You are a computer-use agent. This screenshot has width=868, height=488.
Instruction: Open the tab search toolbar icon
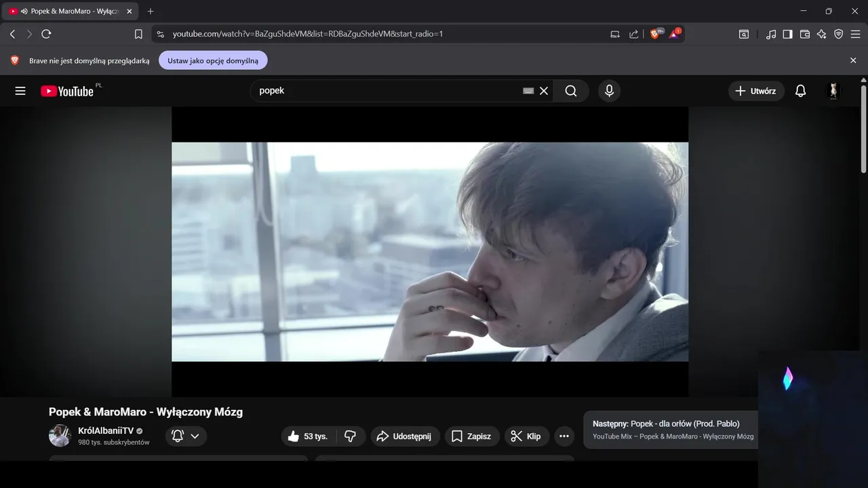tap(744, 34)
